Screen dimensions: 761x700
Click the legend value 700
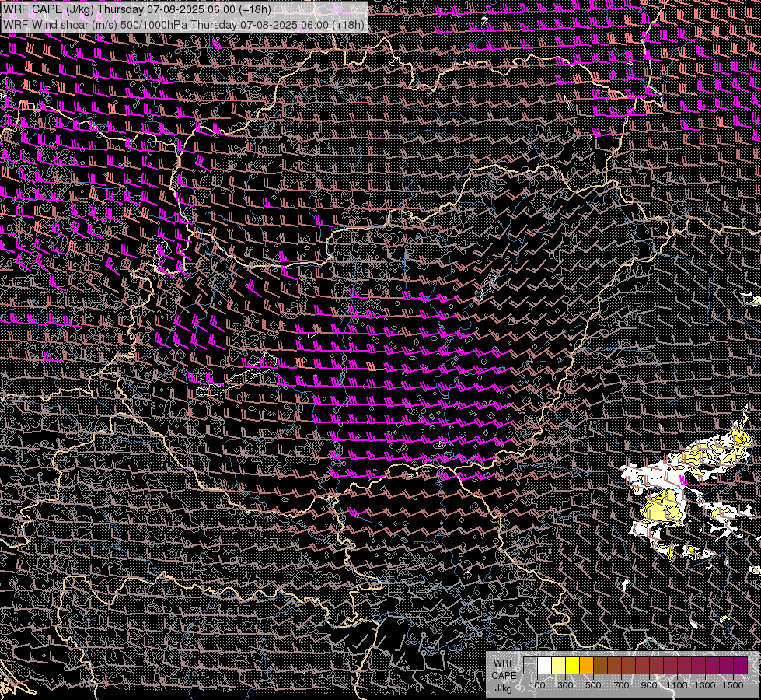pyautogui.click(x=621, y=685)
